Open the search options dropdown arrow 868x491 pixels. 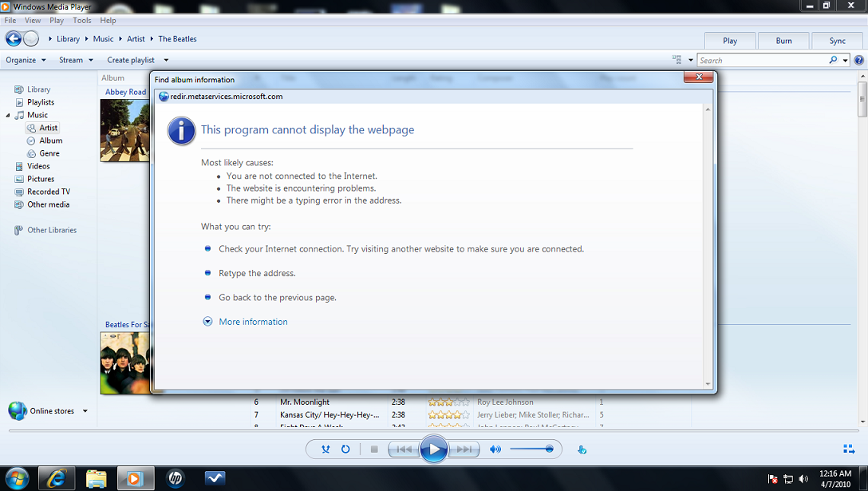[x=846, y=61]
